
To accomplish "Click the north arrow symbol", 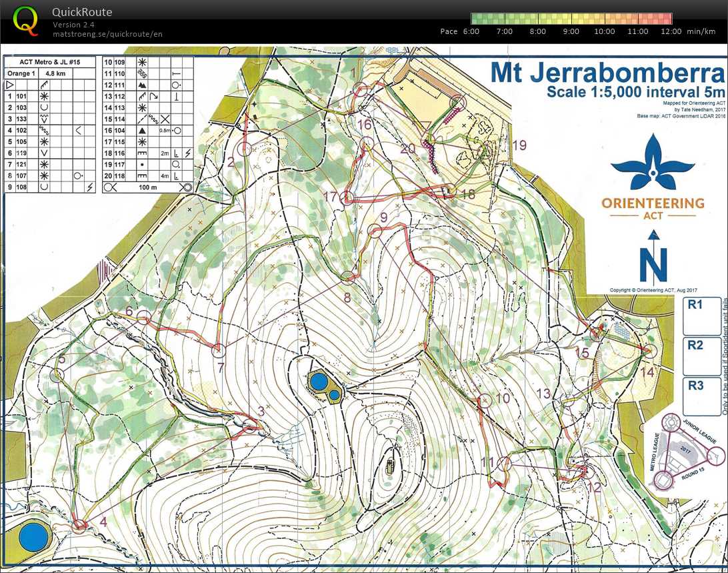I will (653, 257).
